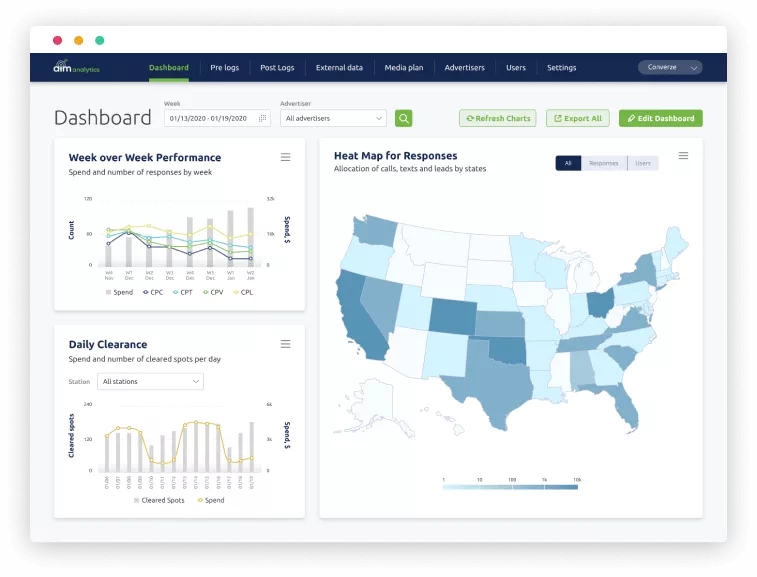Open the Converze account dropdown
Image resolution: width=757 pixels, height=577 pixels.
[670, 67]
